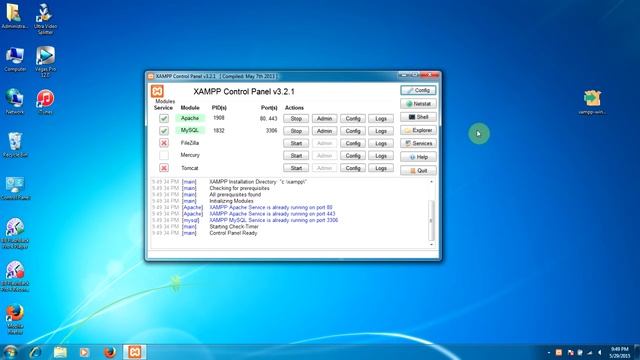The image size is (640, 360).
Task: Select the xampp-win installer desktop icon
Action: coord(592,102)
